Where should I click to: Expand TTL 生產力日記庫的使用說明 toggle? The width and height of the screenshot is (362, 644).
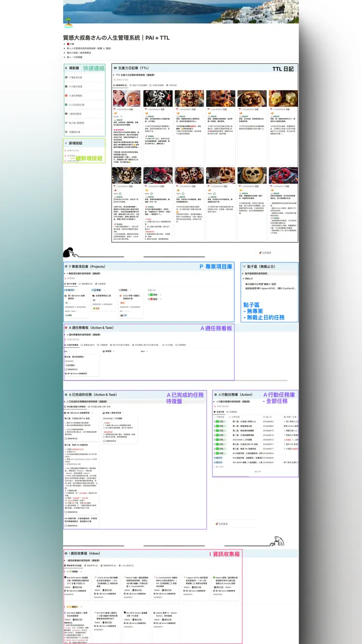pos(114,75)
